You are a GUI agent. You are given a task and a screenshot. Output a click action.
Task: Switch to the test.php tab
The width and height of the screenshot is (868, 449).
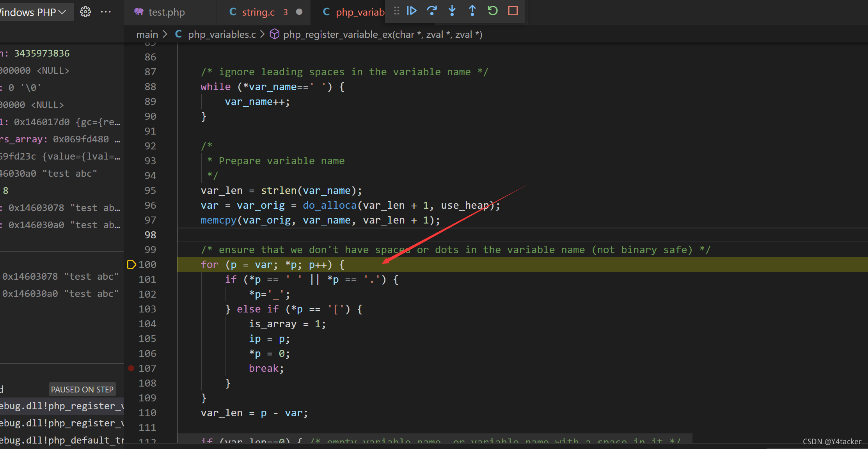point(166,12)
